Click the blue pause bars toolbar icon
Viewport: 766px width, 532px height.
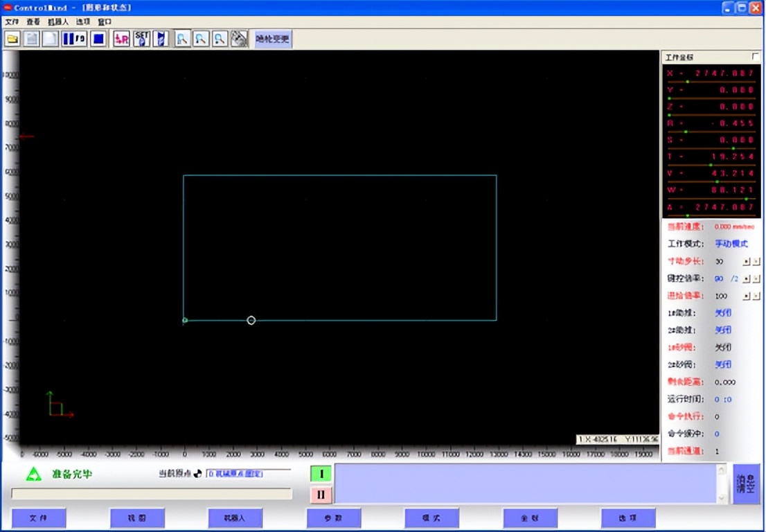tap(74, 39)
